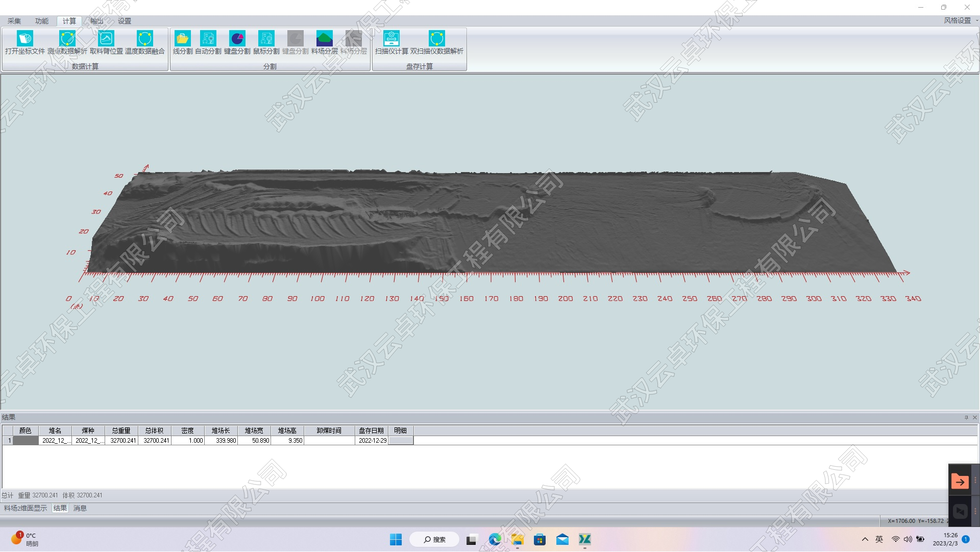Switch to the 消息 bottom tab

pos(80,508)
